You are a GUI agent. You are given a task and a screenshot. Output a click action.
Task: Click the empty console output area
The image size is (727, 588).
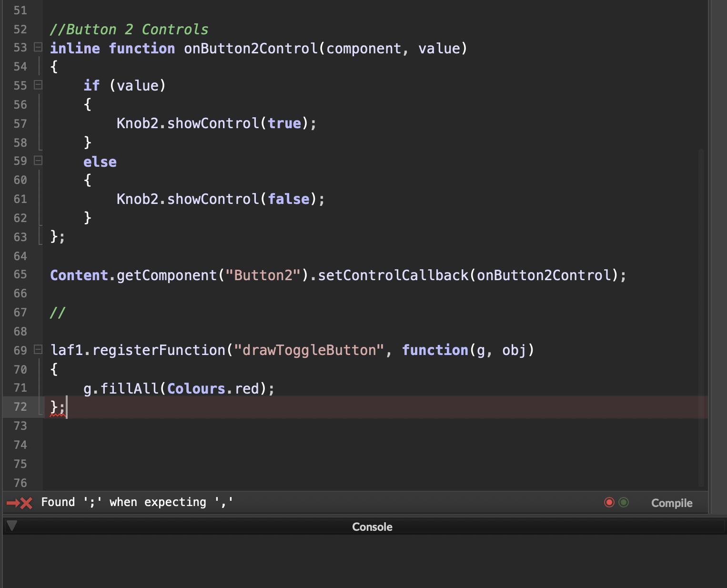364,561
